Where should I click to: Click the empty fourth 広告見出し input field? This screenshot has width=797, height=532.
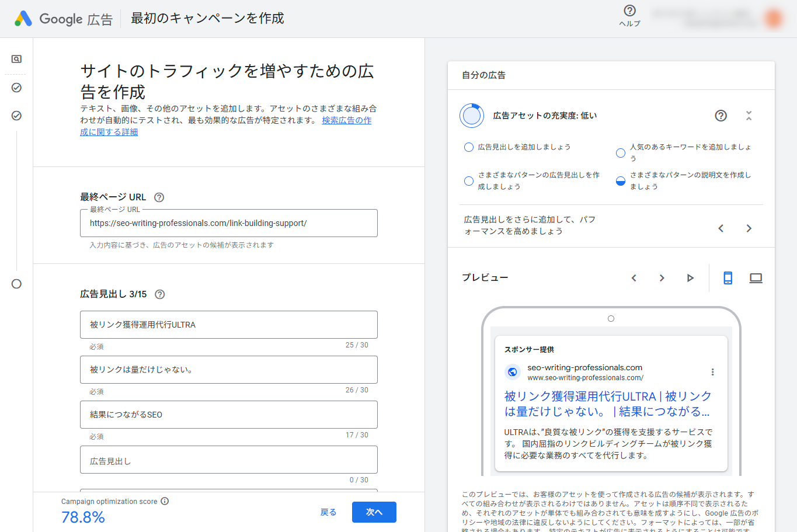click(228, 460)
